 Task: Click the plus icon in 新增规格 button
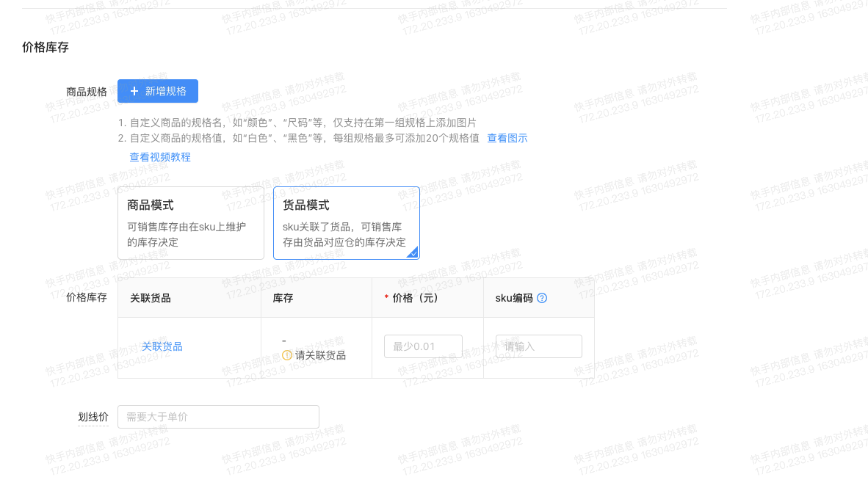click(134, 91)
